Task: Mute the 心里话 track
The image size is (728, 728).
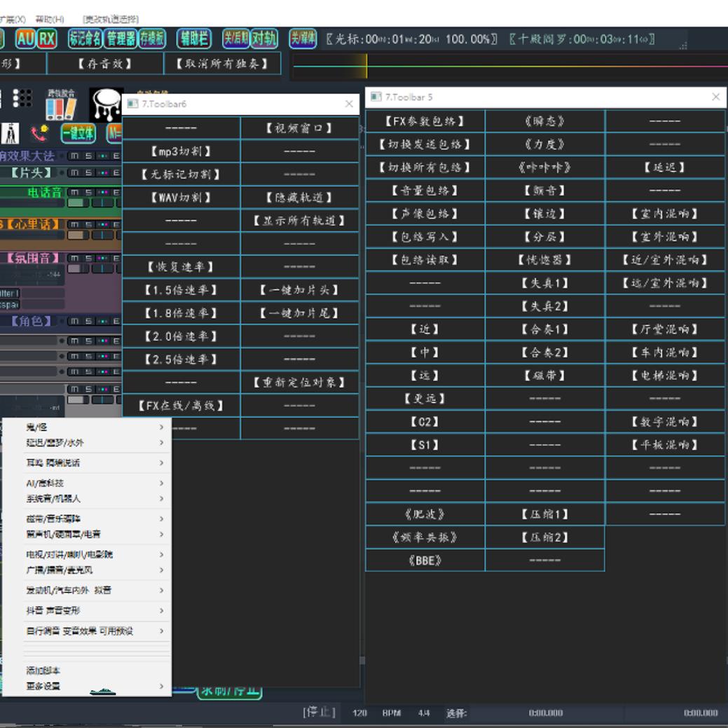Action: coord(74,224)
